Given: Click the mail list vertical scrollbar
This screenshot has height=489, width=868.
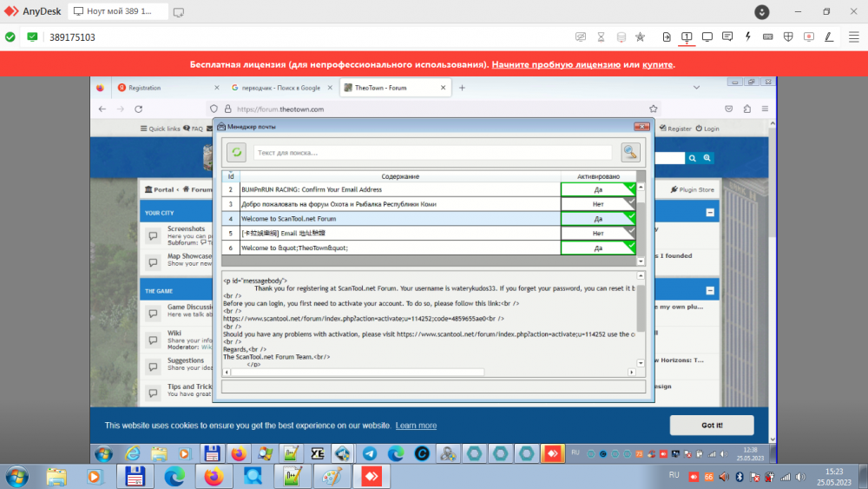Looking at the screenshot, I should pos(641,224).
